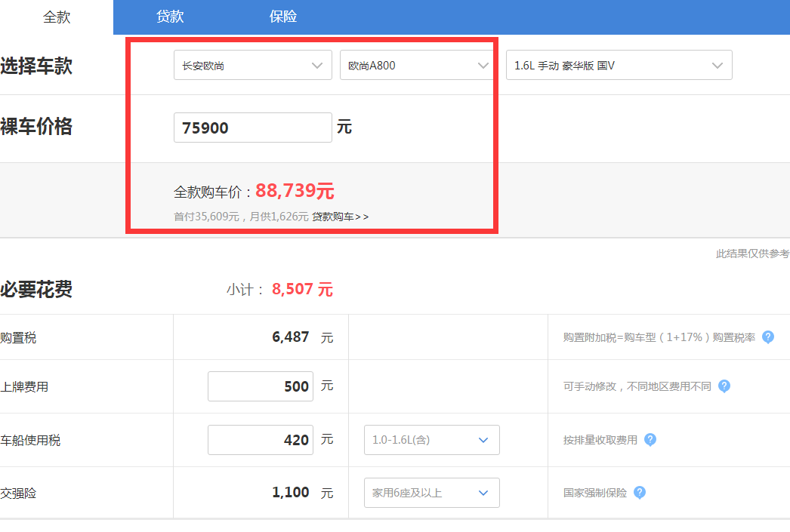Screen dimensions: 790x532
Task: Click the 选择车款 heading
Action: coord(36,66)
